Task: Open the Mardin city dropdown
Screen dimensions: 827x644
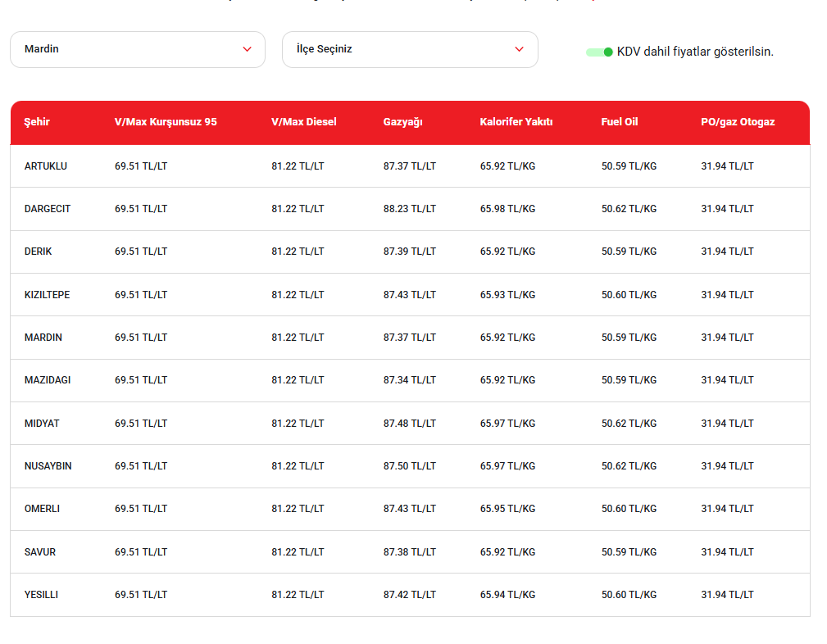Action: 138,49
